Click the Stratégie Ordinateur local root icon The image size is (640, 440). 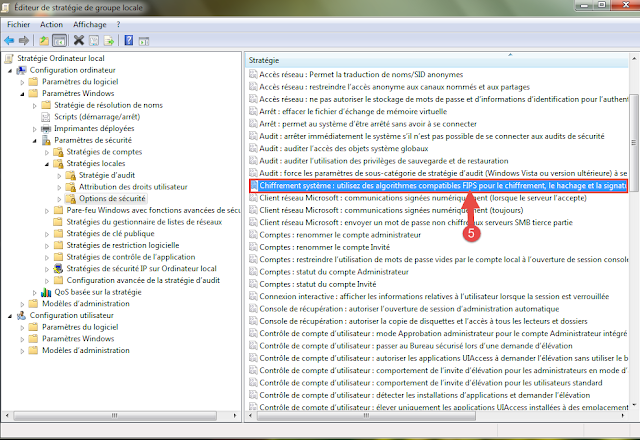(9, 59)
